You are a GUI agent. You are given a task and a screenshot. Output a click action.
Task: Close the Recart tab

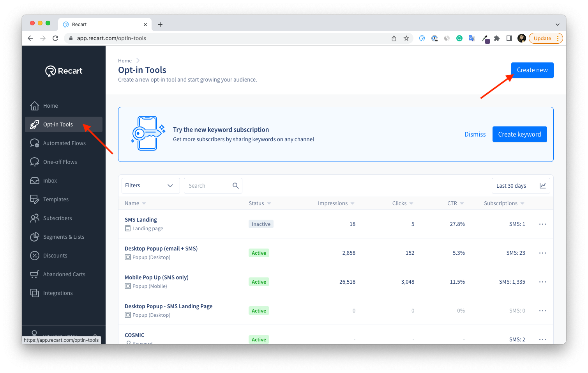(x=145, y=25)
